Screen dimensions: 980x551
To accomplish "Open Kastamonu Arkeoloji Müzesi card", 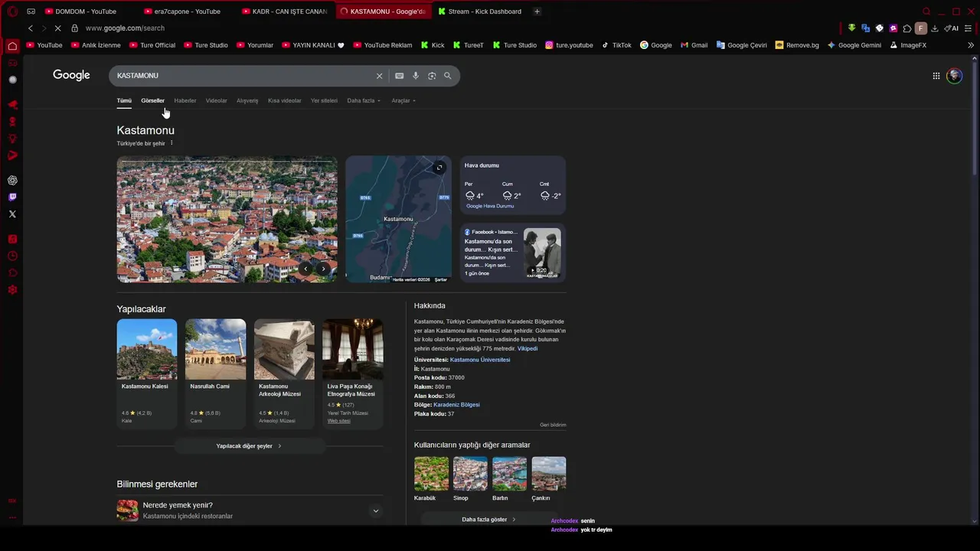I will (284, 373).
